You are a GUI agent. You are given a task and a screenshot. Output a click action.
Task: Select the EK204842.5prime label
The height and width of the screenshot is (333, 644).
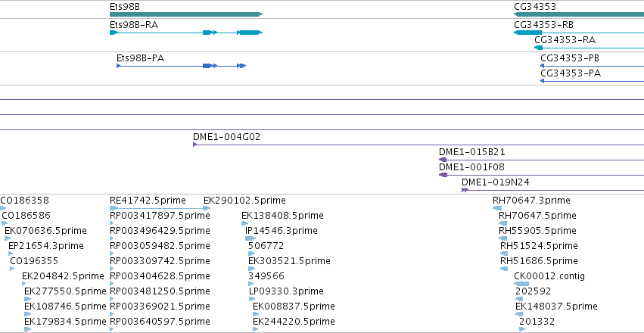tap(64, 276)
